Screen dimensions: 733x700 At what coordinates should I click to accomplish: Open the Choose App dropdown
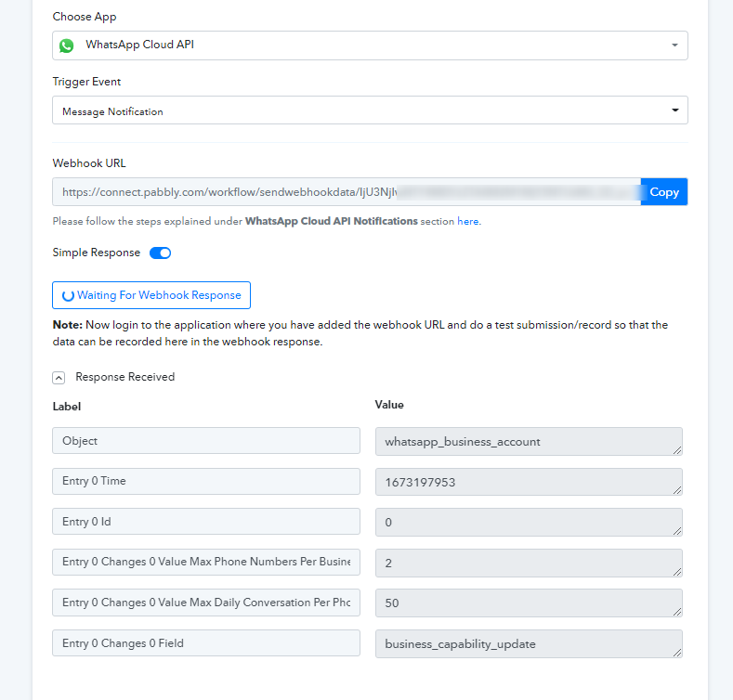[x=370, y=45]
